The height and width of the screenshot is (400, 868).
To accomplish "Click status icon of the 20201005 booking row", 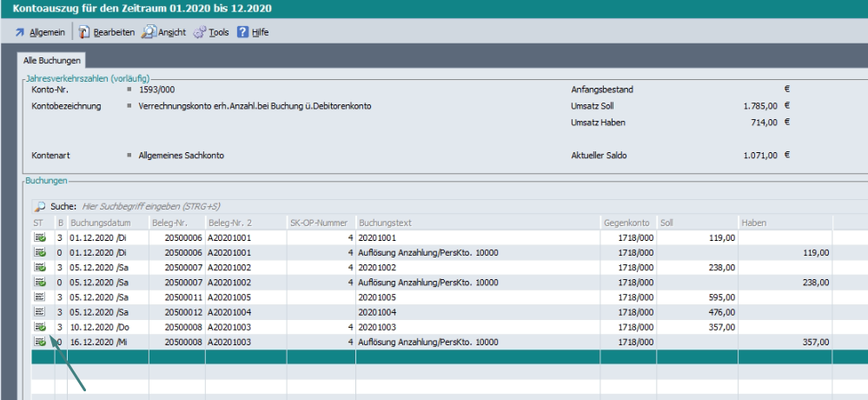I will [39, 297].
